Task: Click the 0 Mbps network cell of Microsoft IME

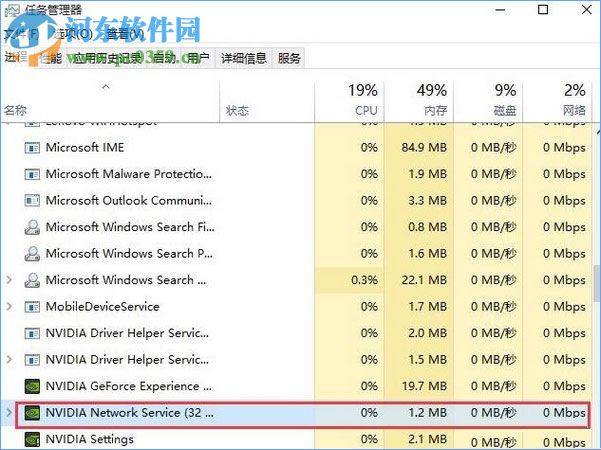Action: pos(564,148)
